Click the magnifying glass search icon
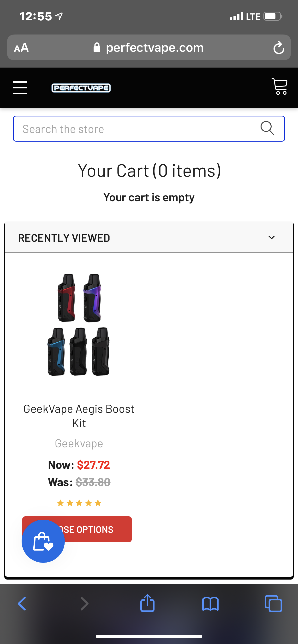The width and height of the screenshot is (298, 644). [x=268, y=128]
